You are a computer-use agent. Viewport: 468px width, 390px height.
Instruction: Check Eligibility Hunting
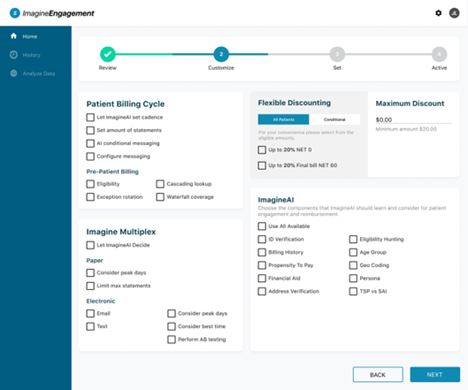[x=353, y=239]
